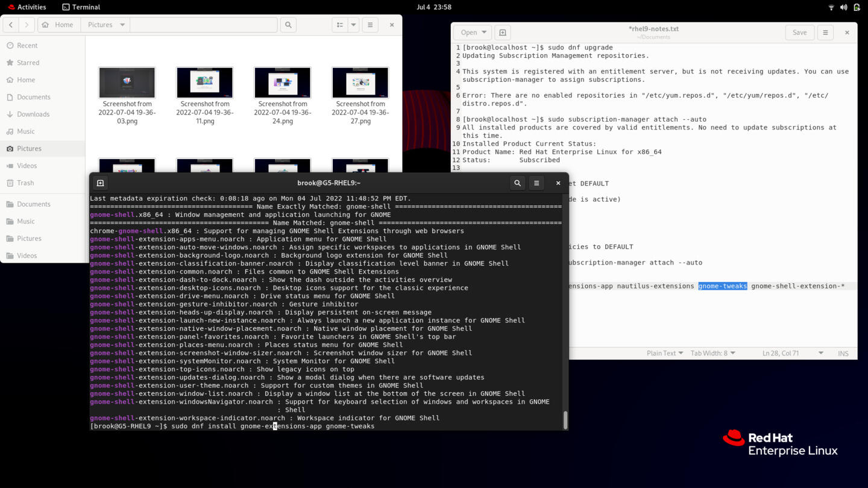The image size is (868, 488).
Task: Open the Open dropdown in text editor
Action: [x=473, y=33]
